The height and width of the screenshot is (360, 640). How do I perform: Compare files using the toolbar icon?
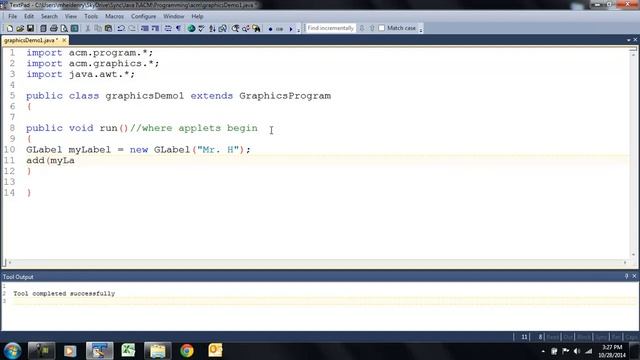223,29
